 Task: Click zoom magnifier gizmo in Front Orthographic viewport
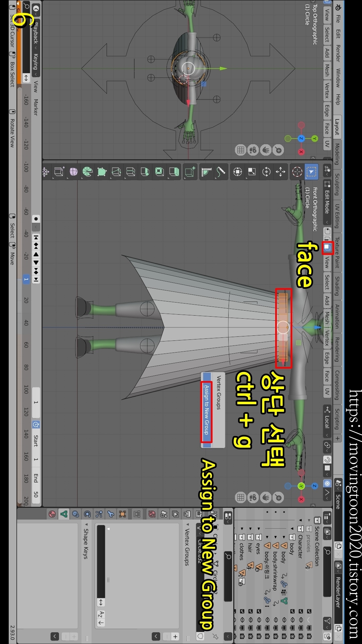click(x=278, y=497)
